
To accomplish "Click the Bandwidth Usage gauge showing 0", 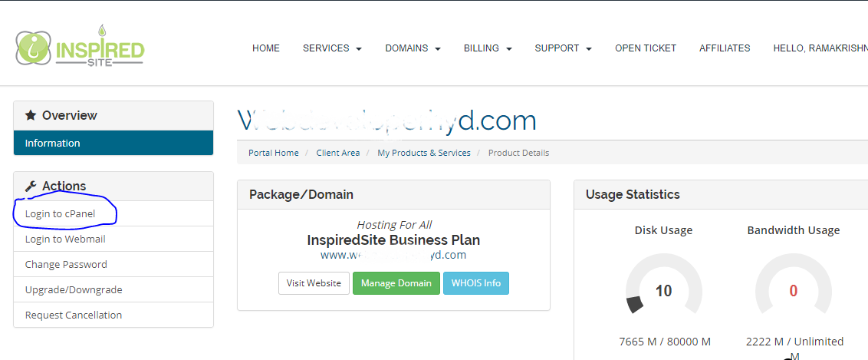I will click(794, 284).
